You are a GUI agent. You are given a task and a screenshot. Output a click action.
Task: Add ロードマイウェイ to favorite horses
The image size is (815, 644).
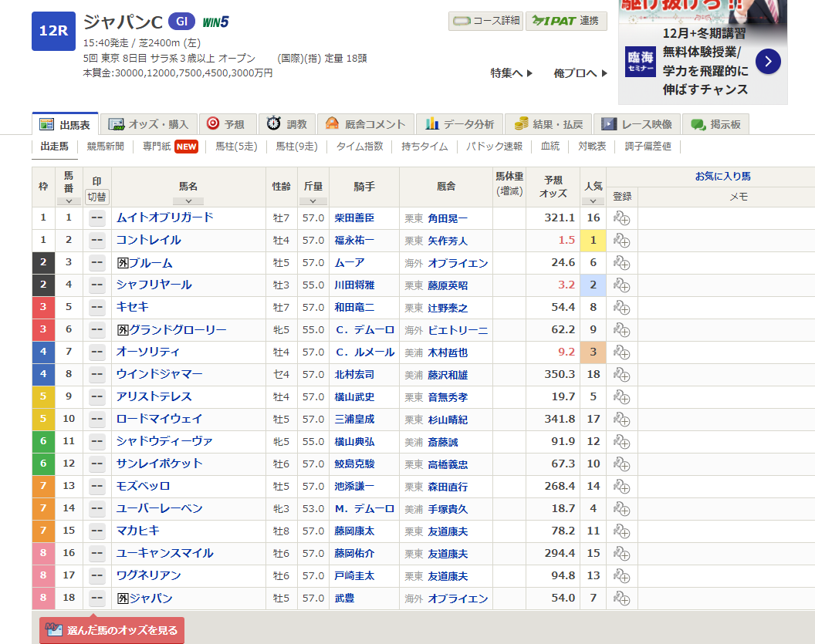[x=621, y=419]
